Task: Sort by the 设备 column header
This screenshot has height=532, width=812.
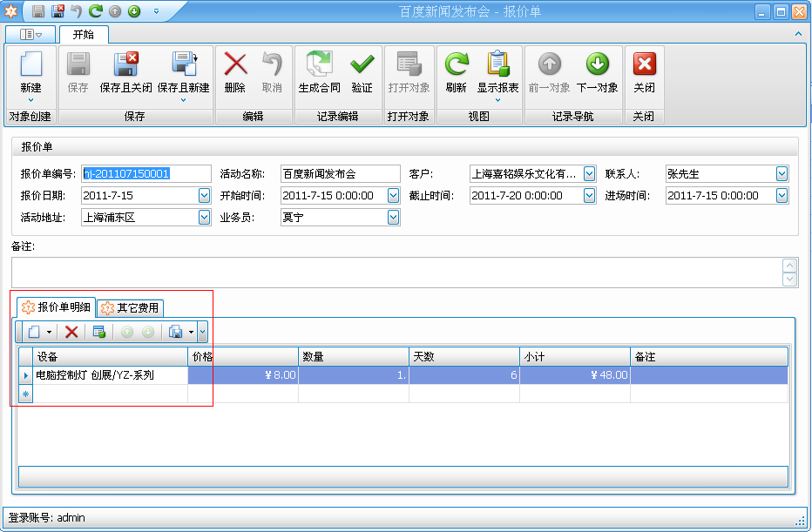Action: [x=111, y=357]
